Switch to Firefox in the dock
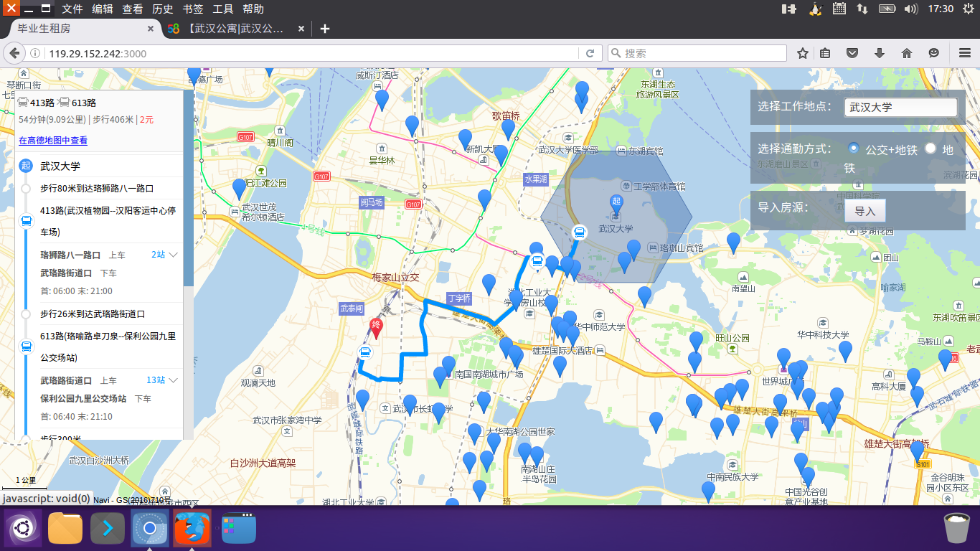 click(x=192, y=529)
